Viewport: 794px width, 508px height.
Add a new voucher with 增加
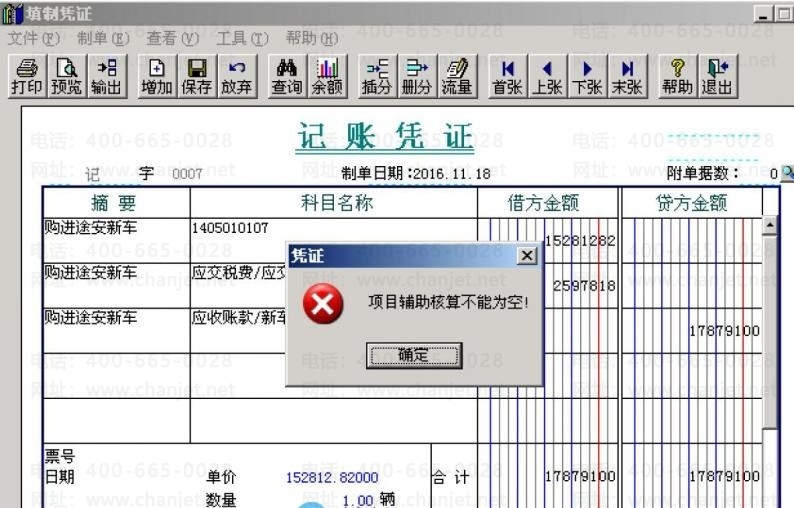(156, 76)
